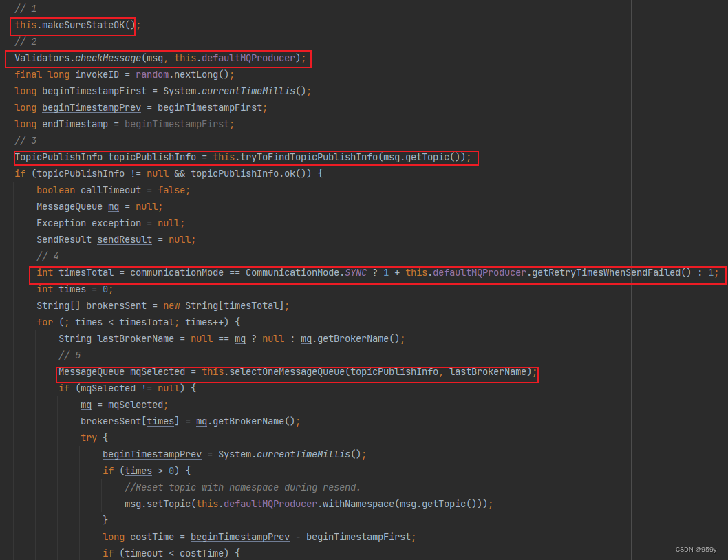
Task: Click the Exception exception declaration
Action: [x=111, y=224]
